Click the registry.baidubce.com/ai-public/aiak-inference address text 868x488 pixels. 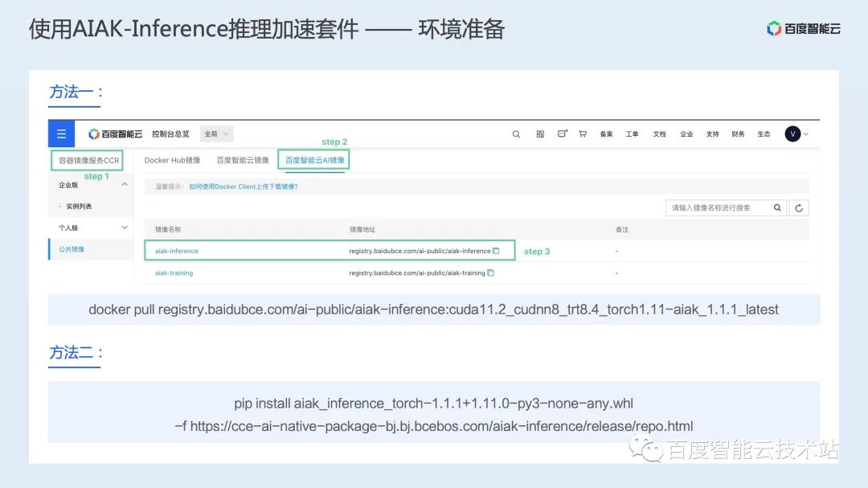(420, 251)
